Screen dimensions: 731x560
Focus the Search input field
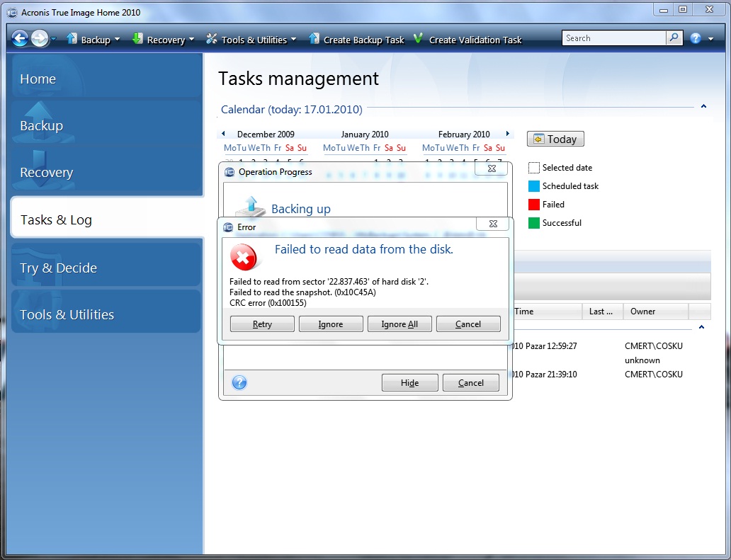tap(614, 38)
